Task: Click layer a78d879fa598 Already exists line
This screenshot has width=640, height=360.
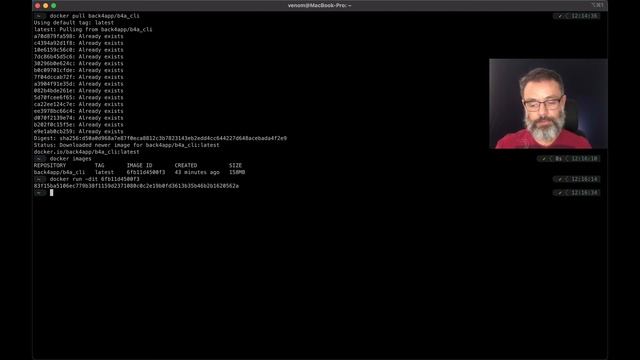Action: point(78,36)
